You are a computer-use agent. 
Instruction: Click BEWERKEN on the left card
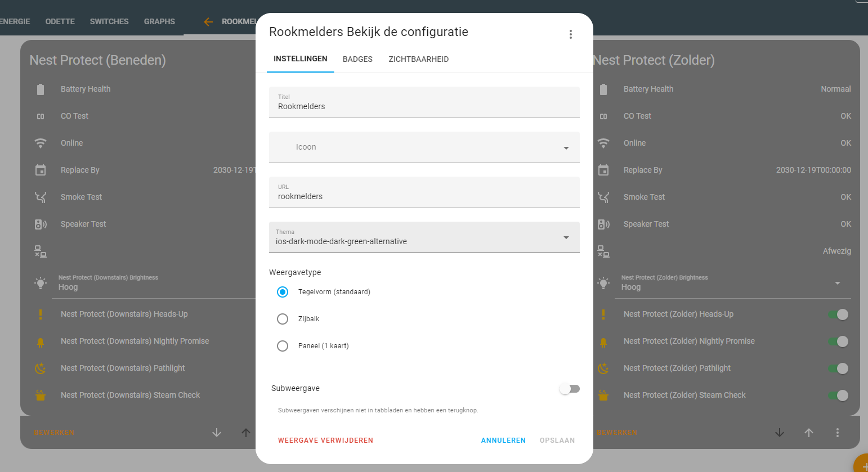pyautogui.click(x=54, y=432)
